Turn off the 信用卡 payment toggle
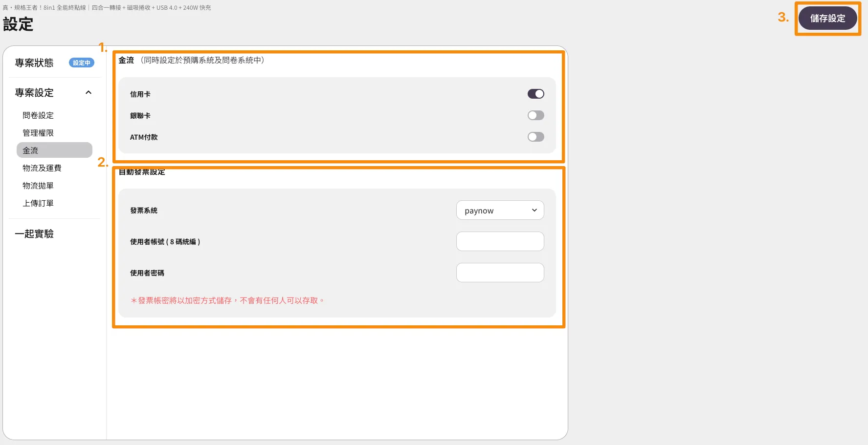Screen dimensions: 868x445 pyautogui.click(x=535, y=94)
